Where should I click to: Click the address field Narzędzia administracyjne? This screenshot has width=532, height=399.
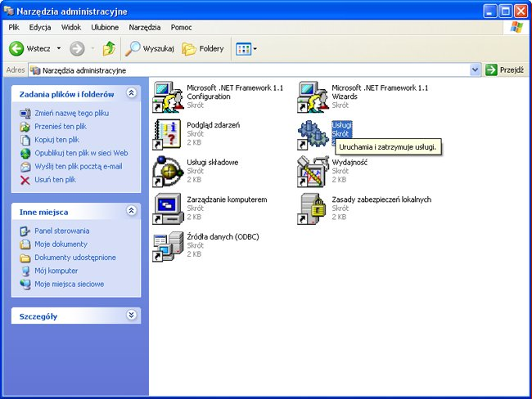click(x=250, y=70)
